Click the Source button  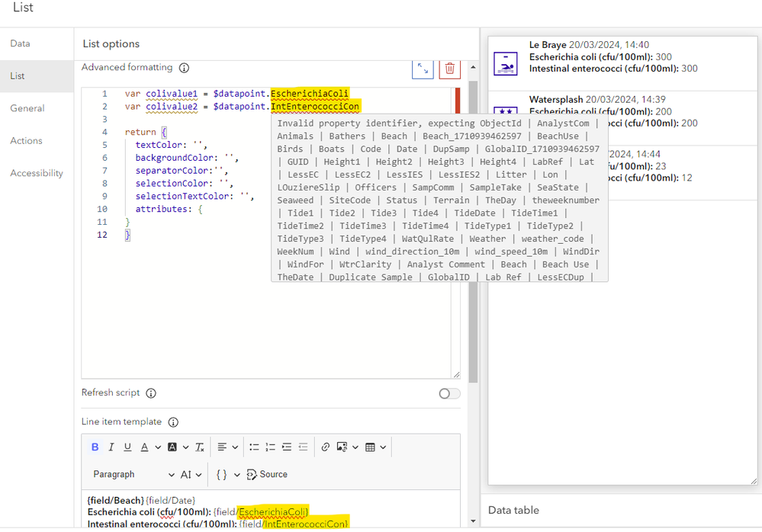tap(267, 475)
